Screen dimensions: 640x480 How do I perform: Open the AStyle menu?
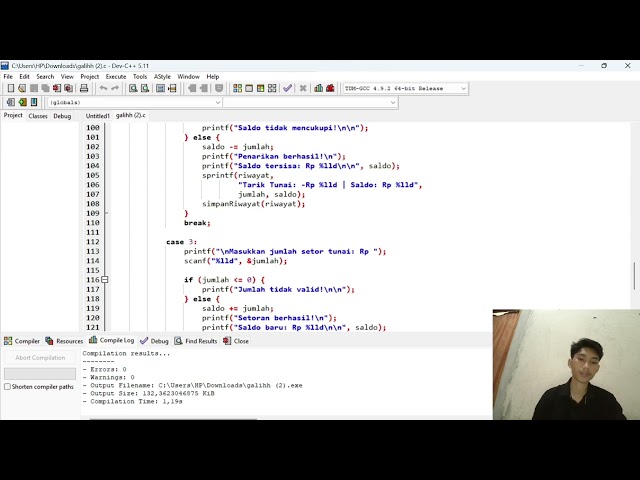[162, 76]
